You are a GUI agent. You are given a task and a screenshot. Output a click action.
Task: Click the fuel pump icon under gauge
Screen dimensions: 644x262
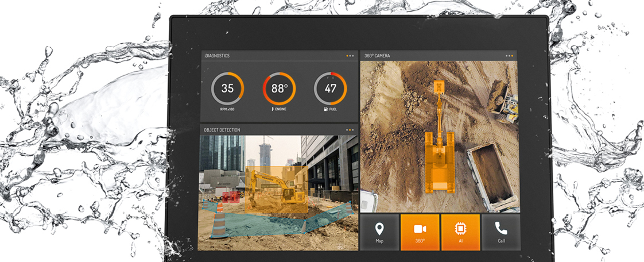pyautogui.click(x=325, y=109)
